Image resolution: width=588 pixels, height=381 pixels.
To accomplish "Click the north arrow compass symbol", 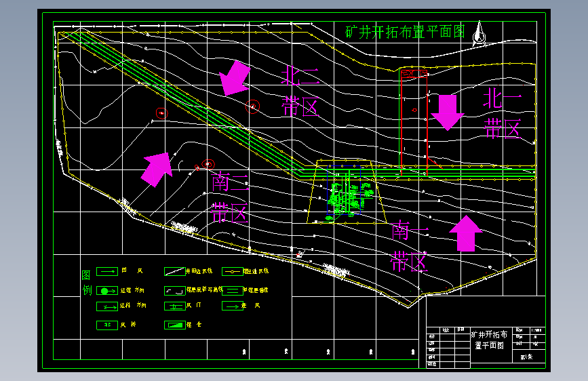I will (479, 34).
